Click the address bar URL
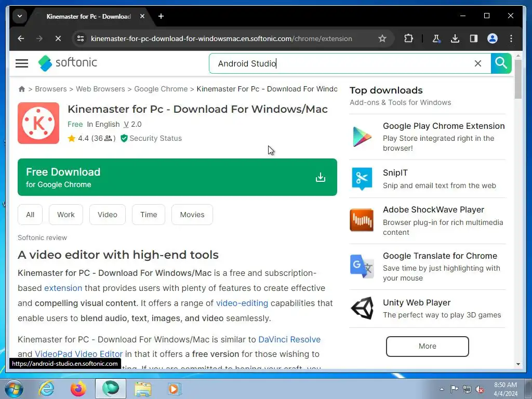532x399 pixels. point(221,38)
